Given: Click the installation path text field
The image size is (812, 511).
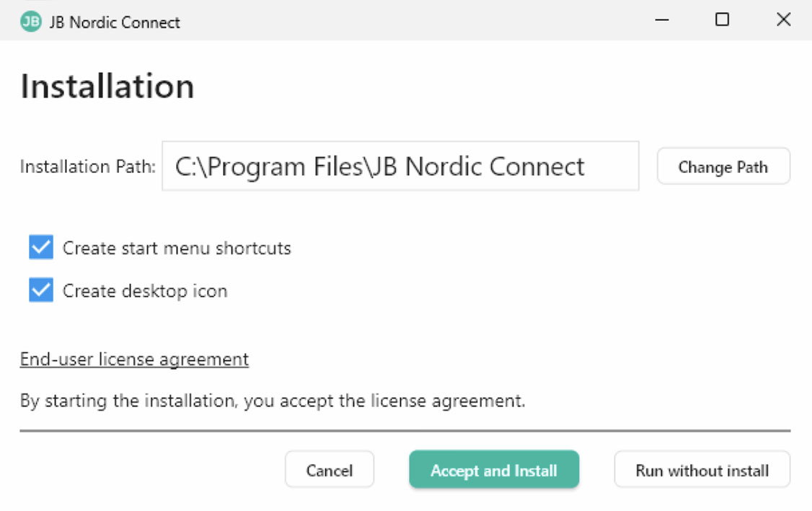Looking at the screenshot, I should pos(401,166).
